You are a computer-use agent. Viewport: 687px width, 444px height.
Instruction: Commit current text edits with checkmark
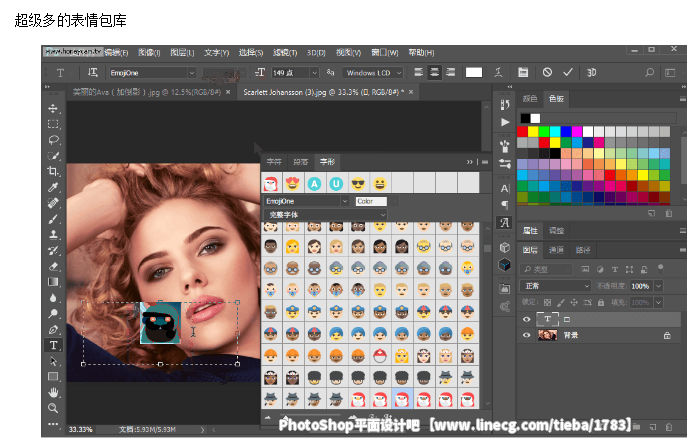point(568,72)
